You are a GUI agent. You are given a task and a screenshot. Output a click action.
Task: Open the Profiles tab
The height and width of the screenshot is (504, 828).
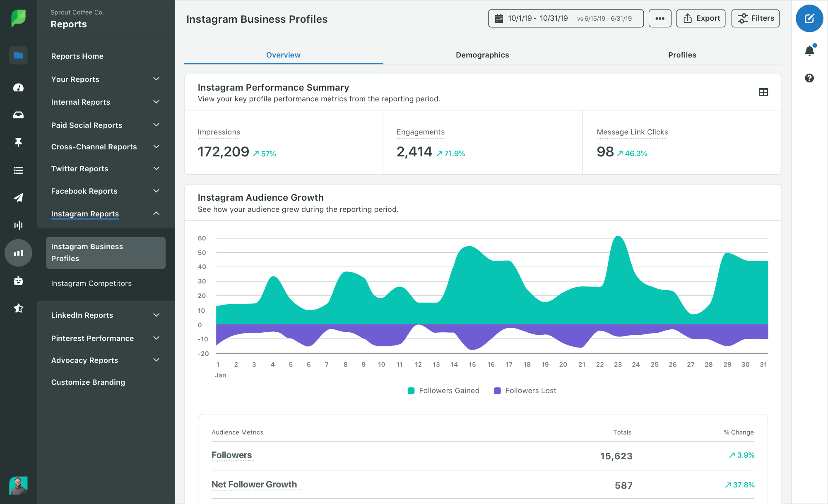(682, 55)
